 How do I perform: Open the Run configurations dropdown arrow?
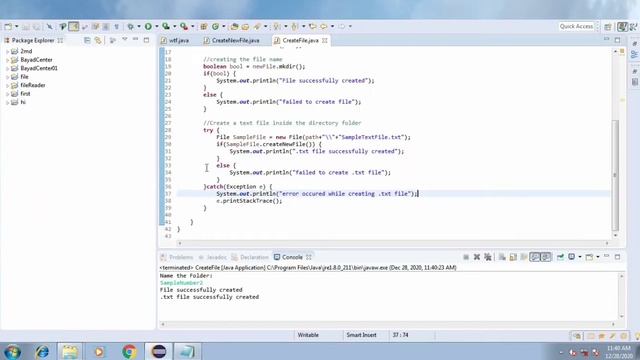click(x=156, y=27)
